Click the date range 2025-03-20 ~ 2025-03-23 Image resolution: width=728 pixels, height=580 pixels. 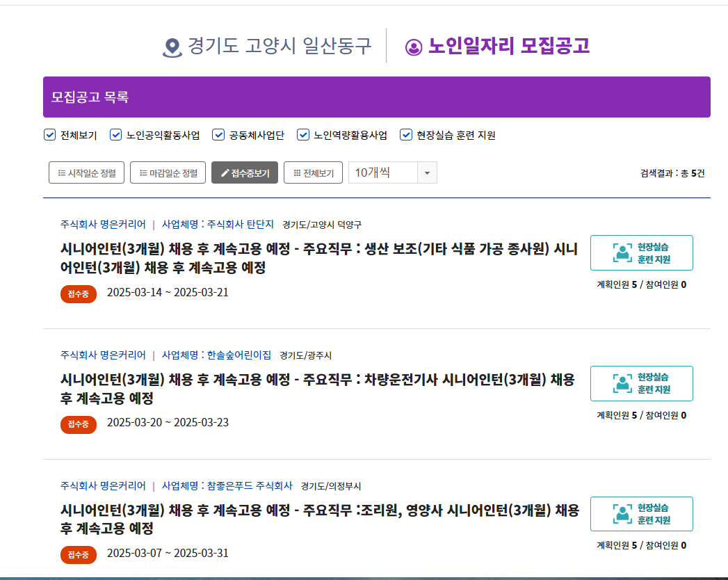(x=168, y=423)
